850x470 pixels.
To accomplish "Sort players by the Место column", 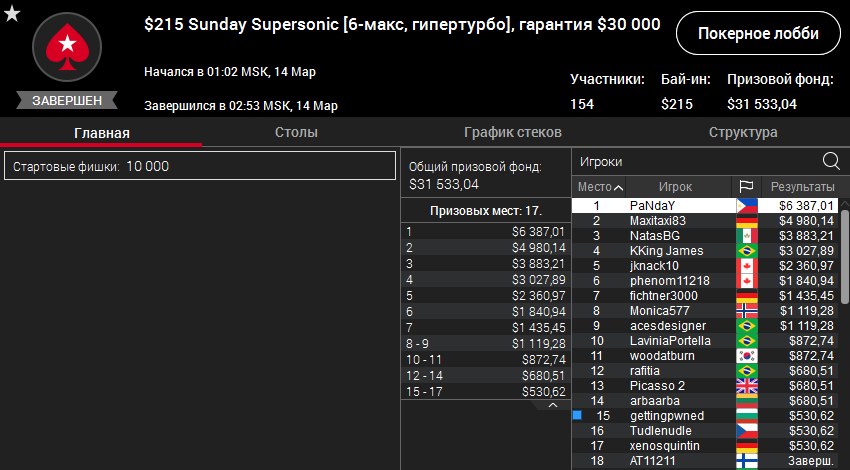I will 600,187.
